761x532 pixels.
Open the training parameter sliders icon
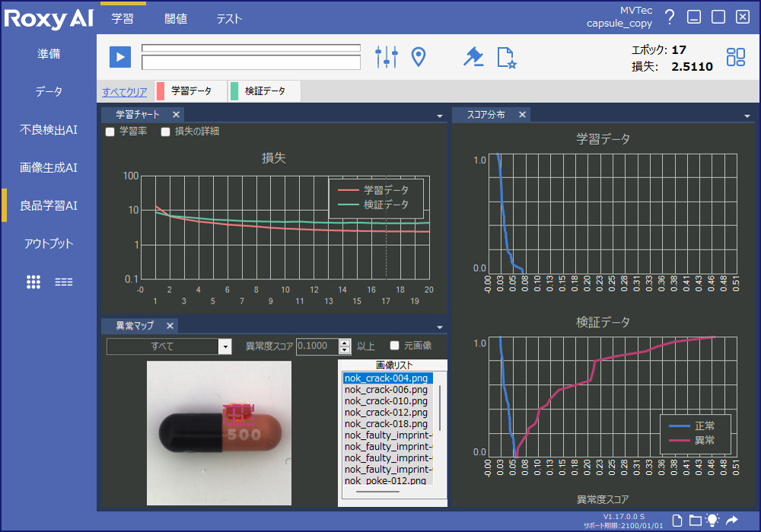(387, 56)
